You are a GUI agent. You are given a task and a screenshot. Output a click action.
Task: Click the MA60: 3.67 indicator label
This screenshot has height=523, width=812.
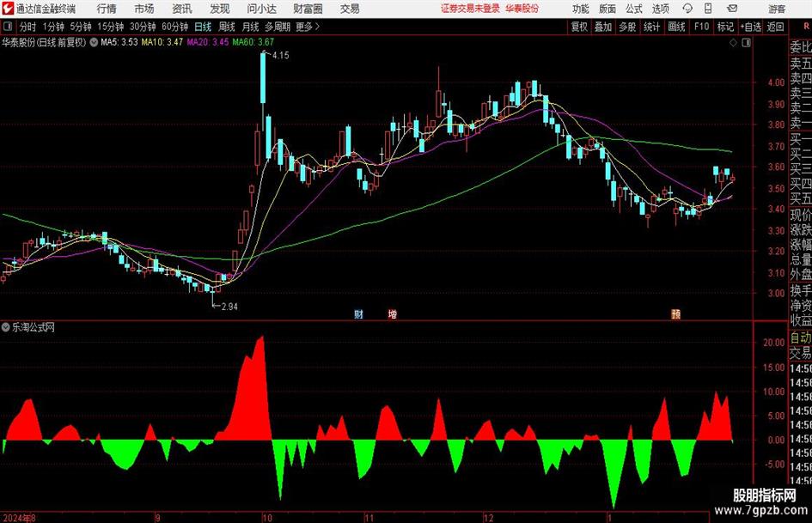coord(253,42)
